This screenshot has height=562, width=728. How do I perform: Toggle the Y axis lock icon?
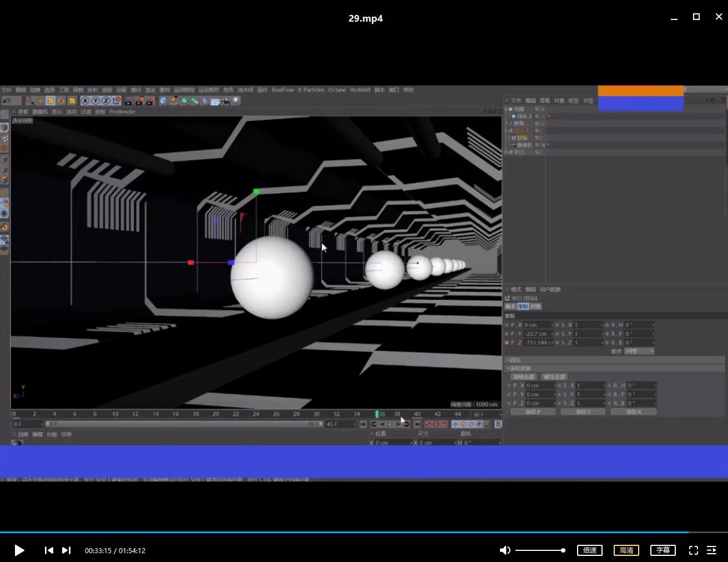95,101
